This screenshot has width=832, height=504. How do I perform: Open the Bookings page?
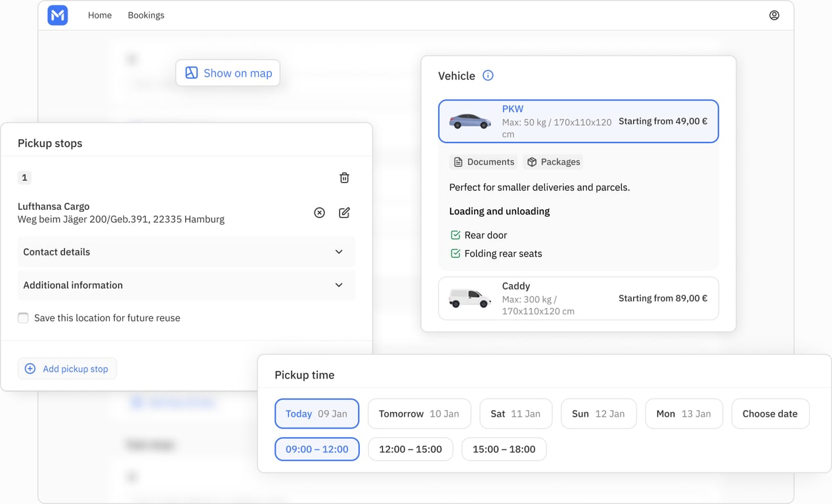(146, 15)
